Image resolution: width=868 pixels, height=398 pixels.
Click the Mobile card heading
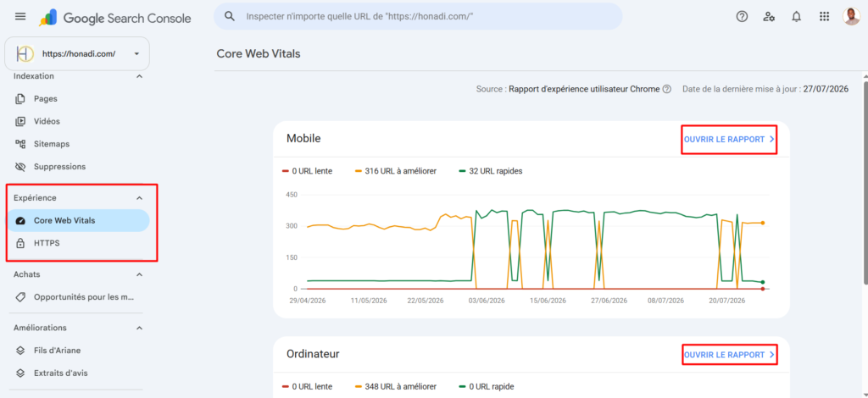[x=303, y=139]
